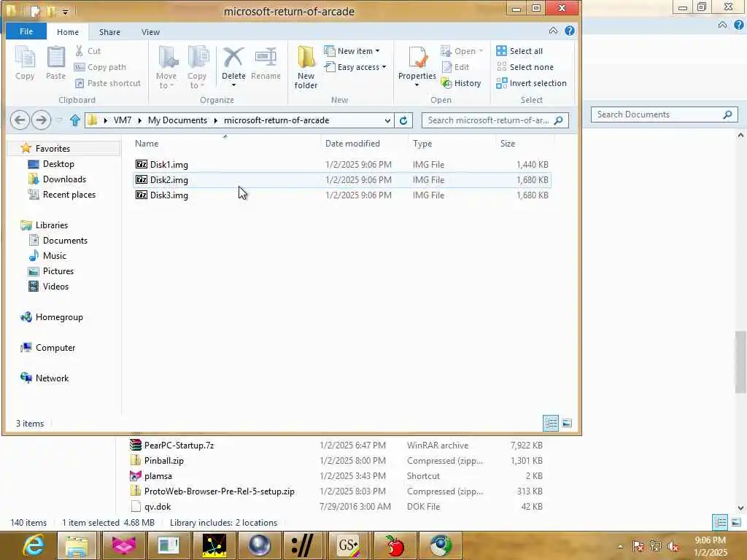Click Paste shortcut in the ribbon

[x=108, y=83]
